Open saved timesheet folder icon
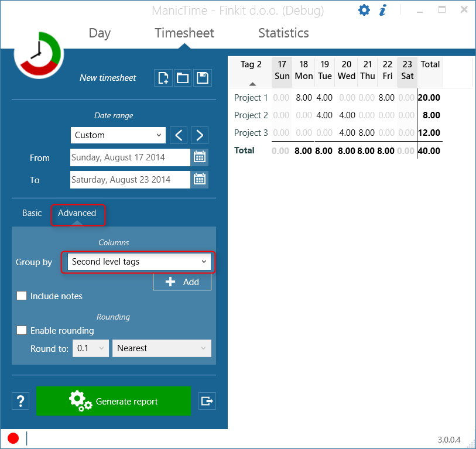 coord(183,78)
